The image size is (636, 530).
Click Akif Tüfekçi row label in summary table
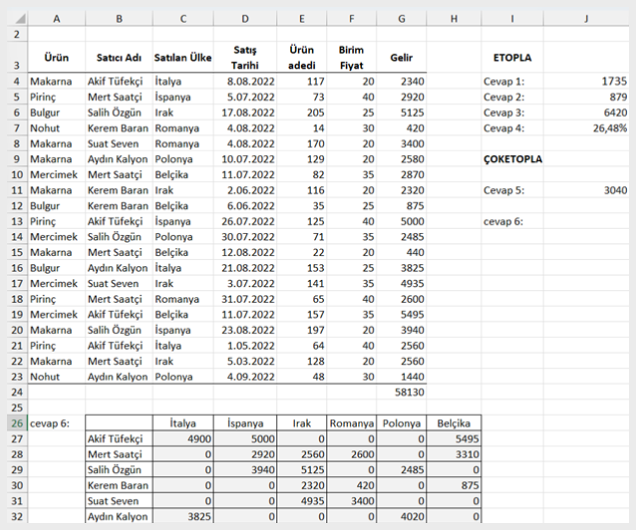(119, 439)
